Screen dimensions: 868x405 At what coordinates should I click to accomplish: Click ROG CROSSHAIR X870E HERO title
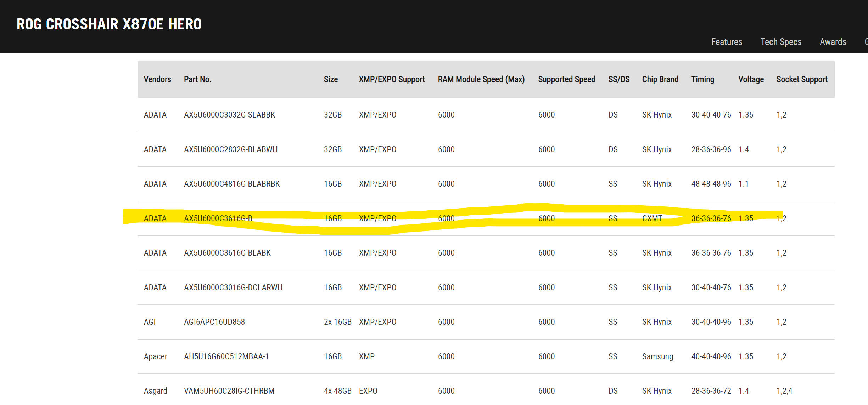tap(109, 24)
